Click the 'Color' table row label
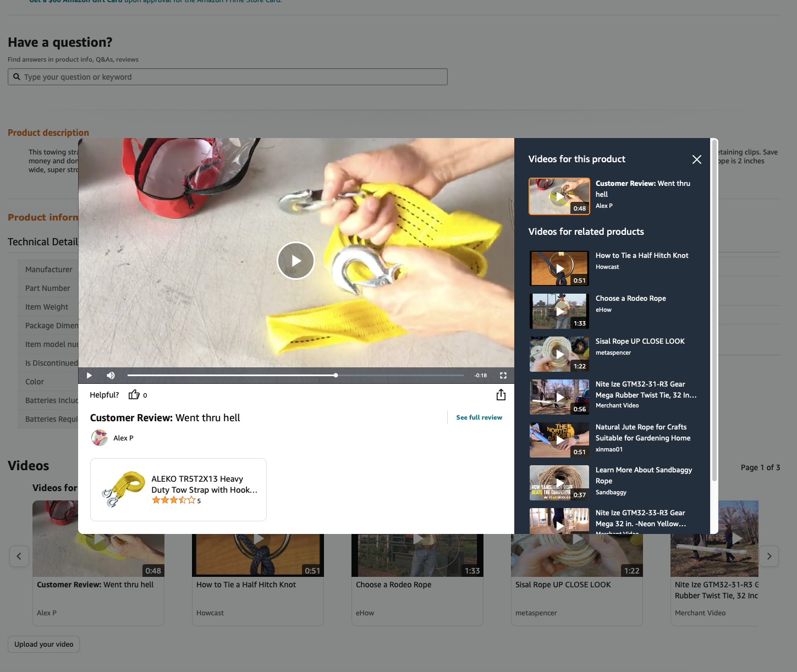The image size is (797, 672). [35, 382]
